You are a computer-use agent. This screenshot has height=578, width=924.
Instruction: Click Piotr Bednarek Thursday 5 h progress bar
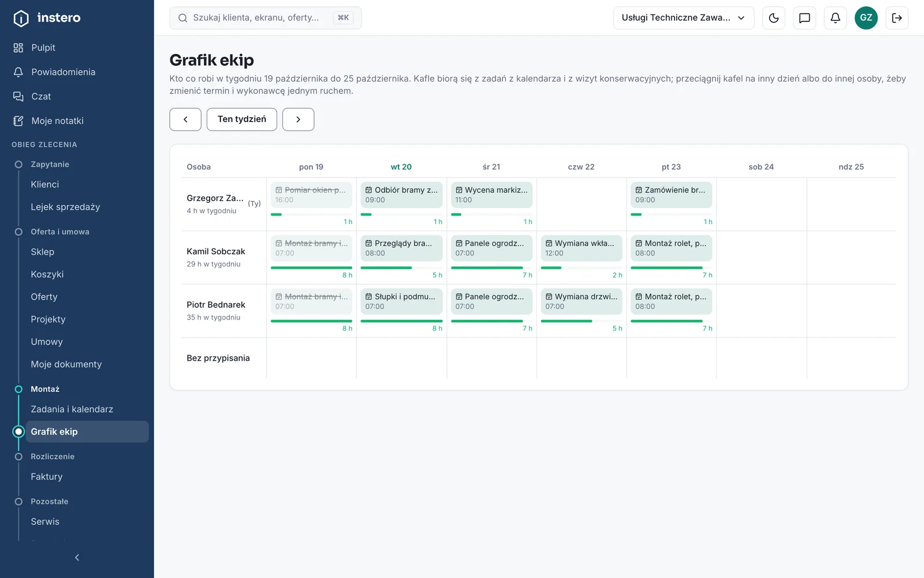[x=582, y=321]
